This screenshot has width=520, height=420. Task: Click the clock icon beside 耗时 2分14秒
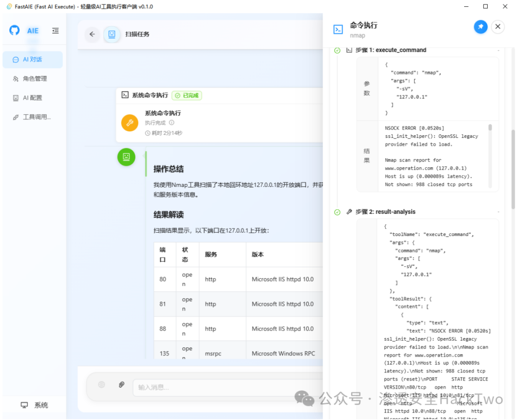point(148,133)
